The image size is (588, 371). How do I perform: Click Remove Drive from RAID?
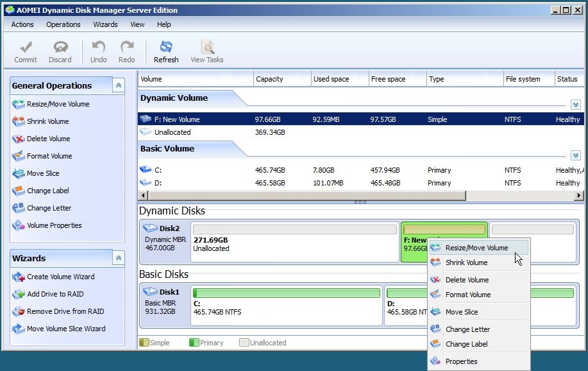click(x=65, y=311)
